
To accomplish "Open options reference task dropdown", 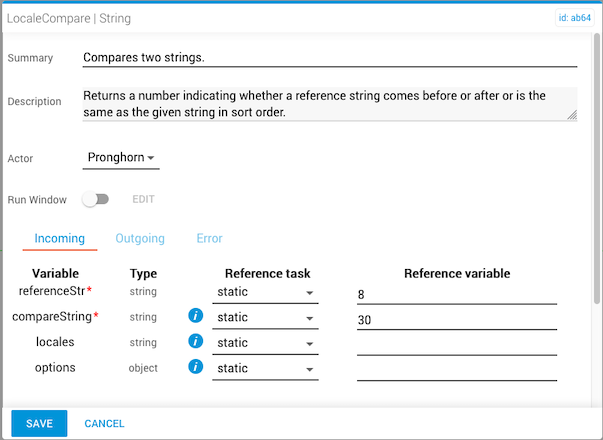I will tap(266, 369).
